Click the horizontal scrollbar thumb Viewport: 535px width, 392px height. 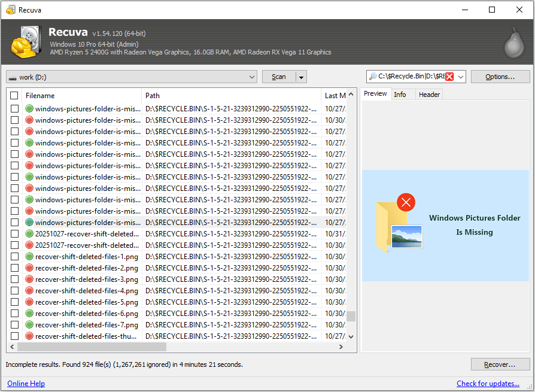click(x=92, y=347)
